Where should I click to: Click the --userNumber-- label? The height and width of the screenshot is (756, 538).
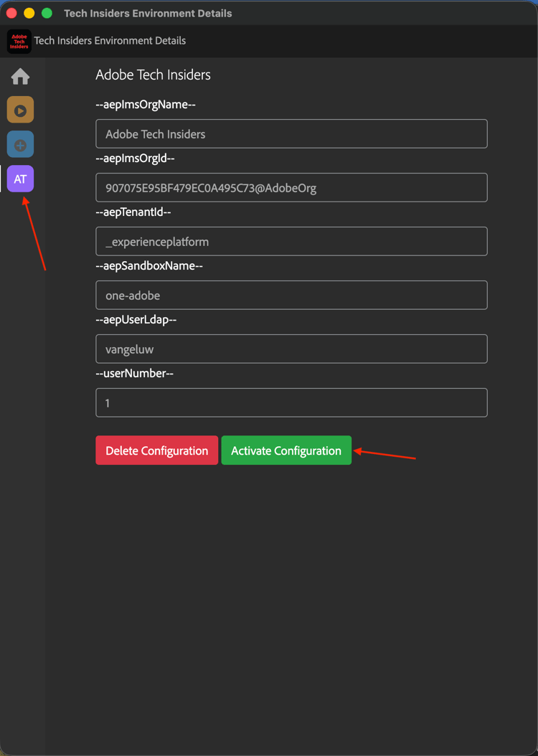[x=135, y=373]
